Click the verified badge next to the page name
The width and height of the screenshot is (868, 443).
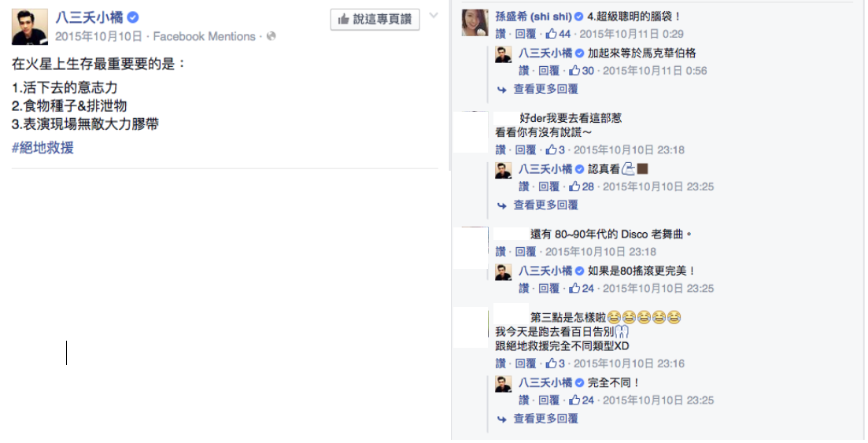[x=133, y=18]
